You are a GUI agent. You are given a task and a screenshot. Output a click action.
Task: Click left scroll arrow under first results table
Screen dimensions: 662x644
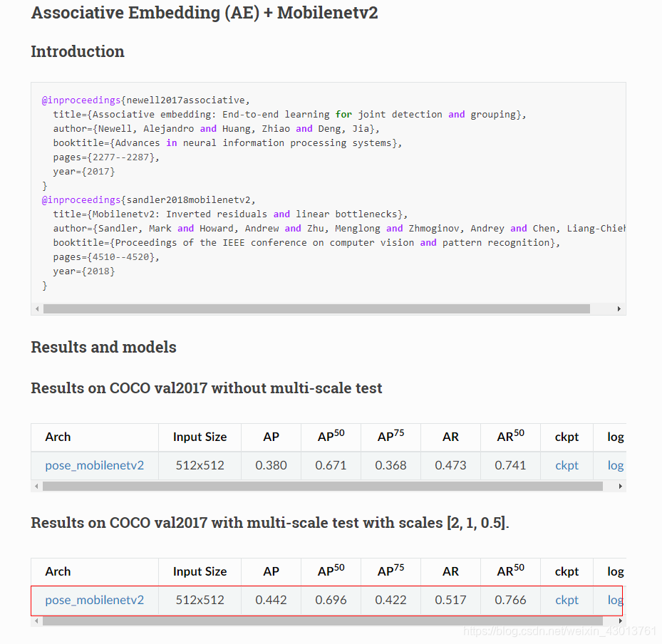[37, 486]
